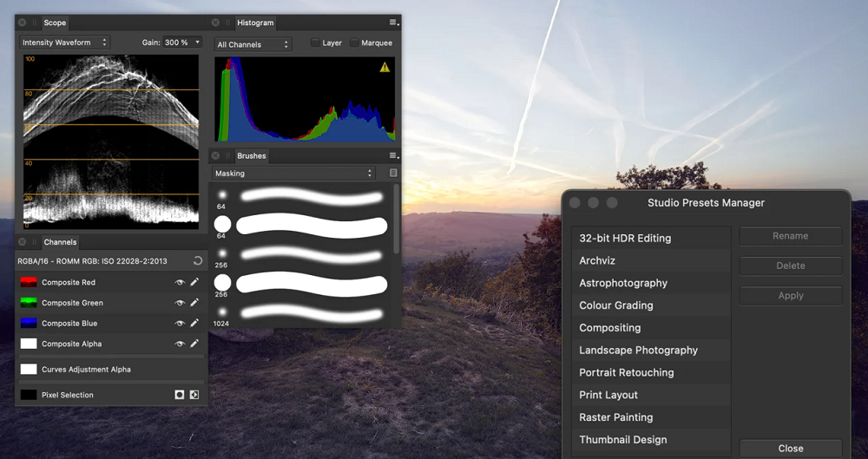Enable the Layer checkbox in Histogram
Screen dimensions: 868x459
point(315,43)
